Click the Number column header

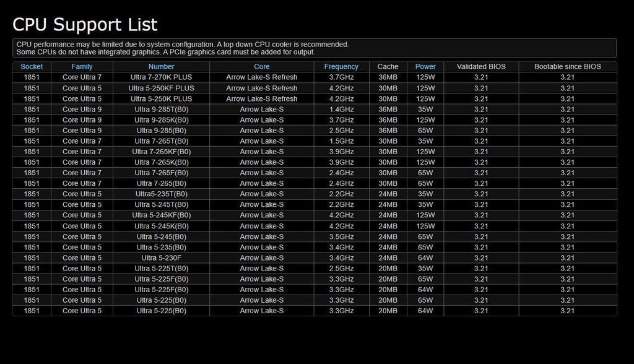point(162,67)
